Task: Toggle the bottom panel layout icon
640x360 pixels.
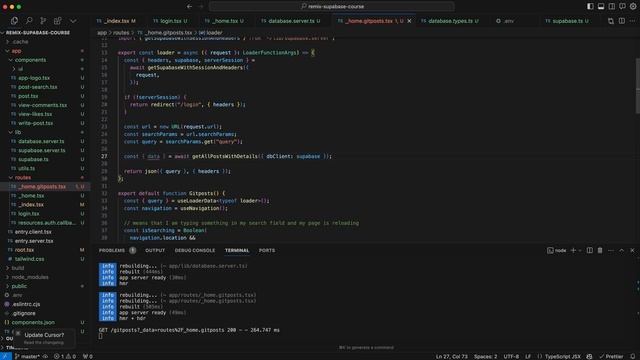Action: pyautogui.click(x=601, y=6)
